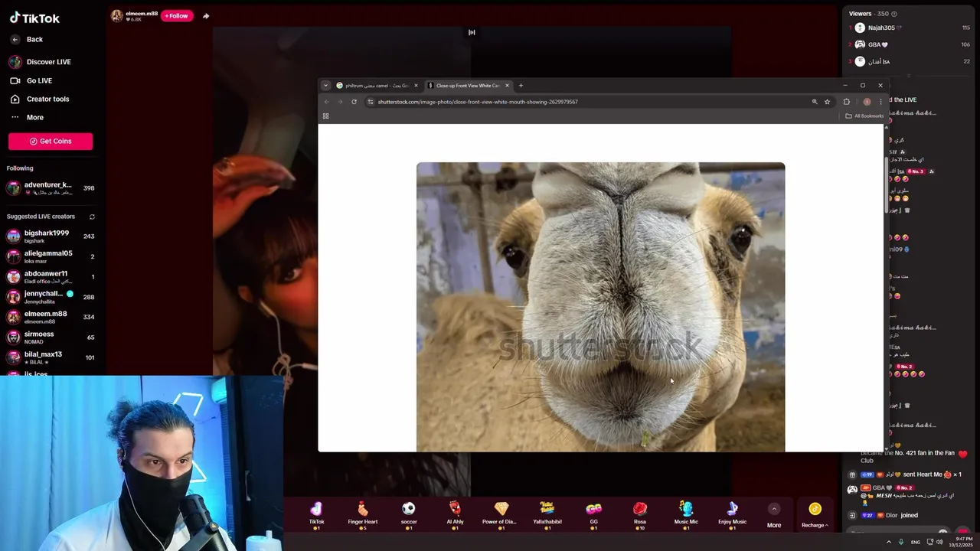Send the Yalla!habibi! gift
Image resolution: width=980 pixels, height=551 pixels.
coord(547,514)
